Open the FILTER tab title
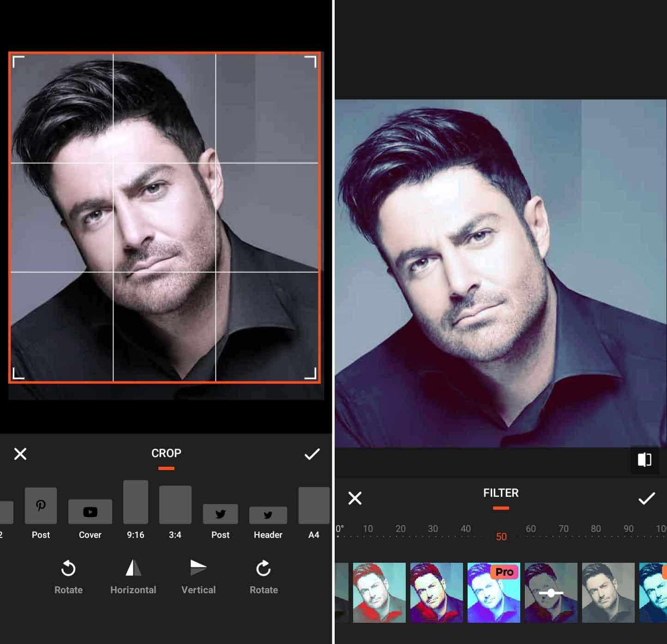Viewport: 667px width, 644px height. (x=501, y=493)
